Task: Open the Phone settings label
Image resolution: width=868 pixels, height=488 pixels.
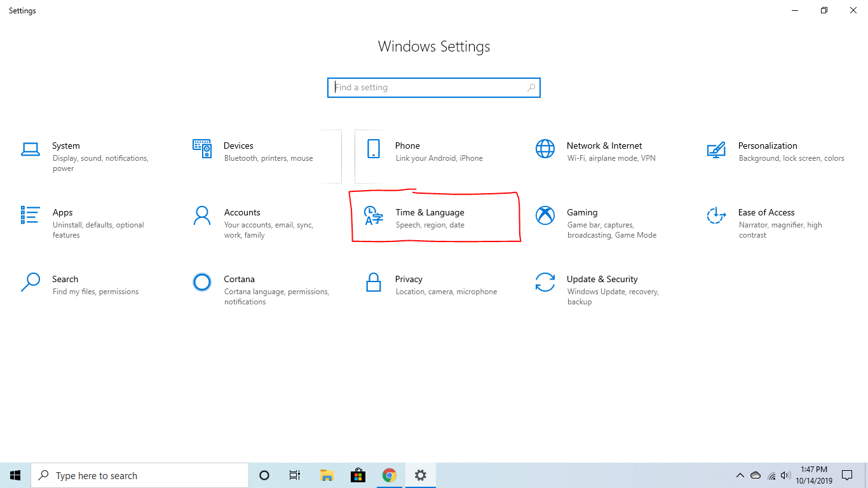Action: 407,146
